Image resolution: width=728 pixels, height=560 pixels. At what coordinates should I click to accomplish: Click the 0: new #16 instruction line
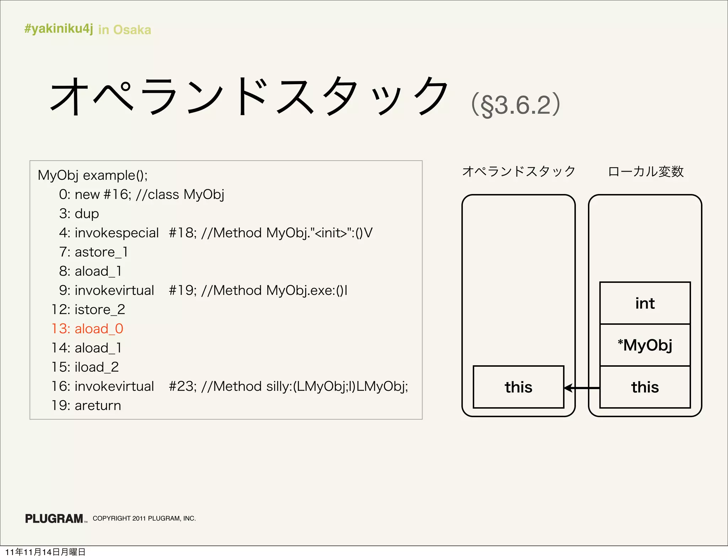(x=141, y=194)
